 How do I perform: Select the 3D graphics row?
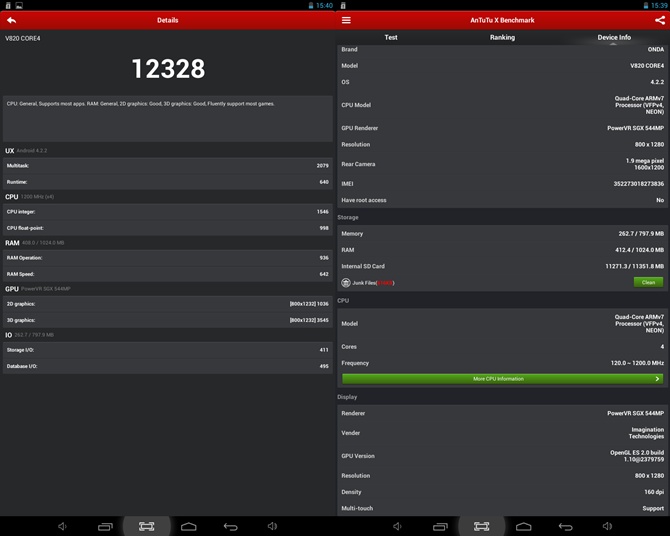(x=168, y=320)
